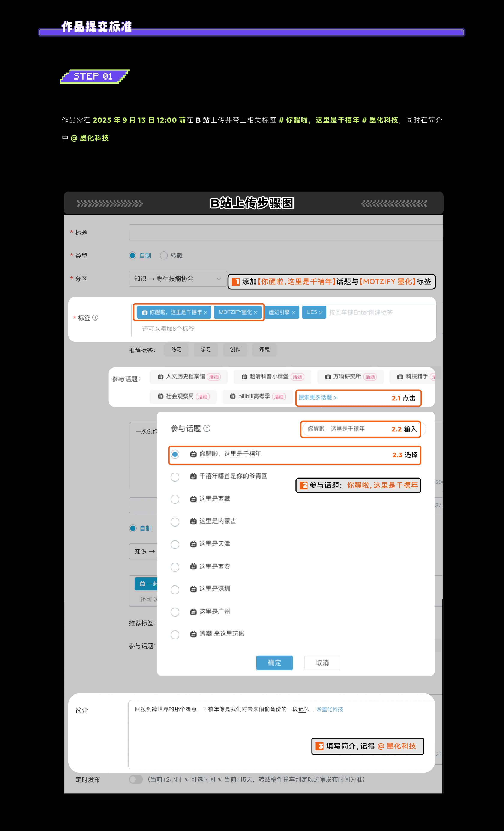Add the recommended tag 课程
Viewport: 504px width, 831px height.
pos(264,349)
